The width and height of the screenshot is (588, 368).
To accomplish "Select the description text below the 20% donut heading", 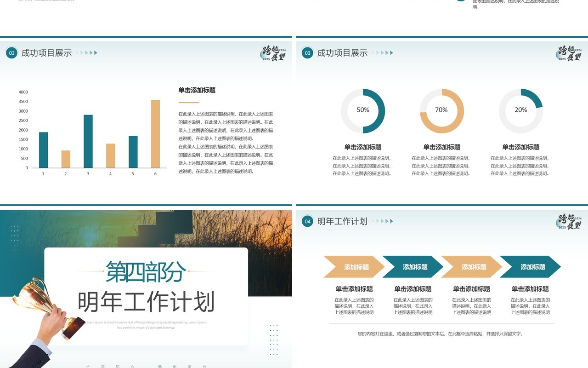I will 521,166.
